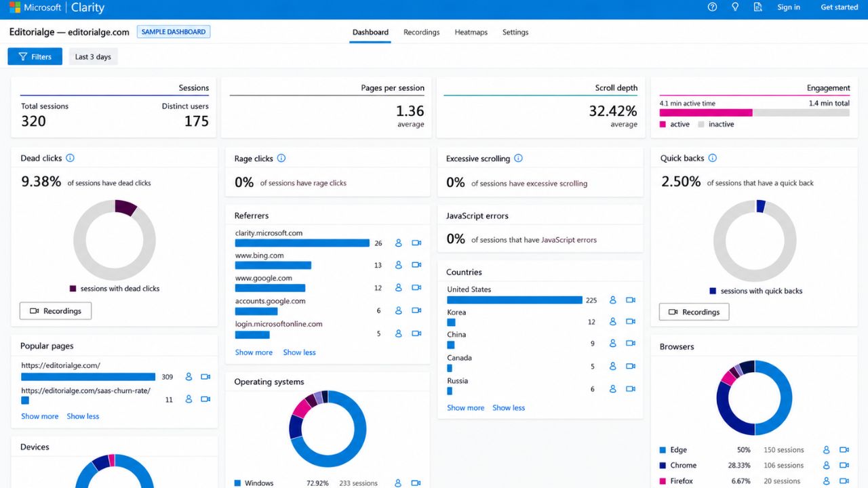Show less countries

(509, 408)
